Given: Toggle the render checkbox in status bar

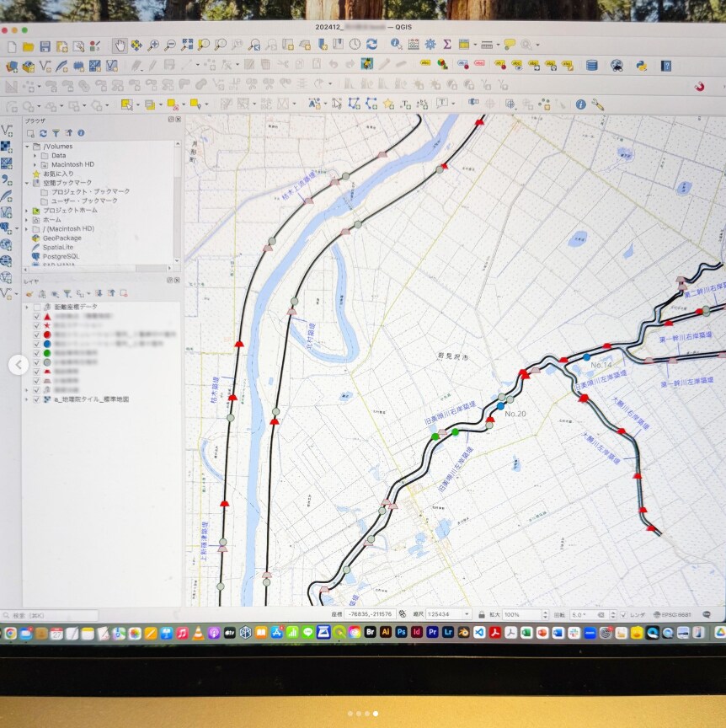Looking at the screenshot, I should click(623, 615).
